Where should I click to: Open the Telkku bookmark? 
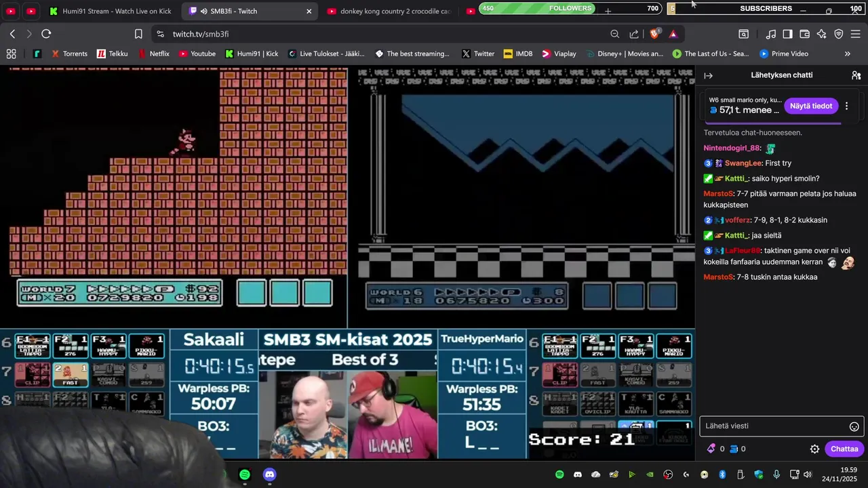click(112, 54)
